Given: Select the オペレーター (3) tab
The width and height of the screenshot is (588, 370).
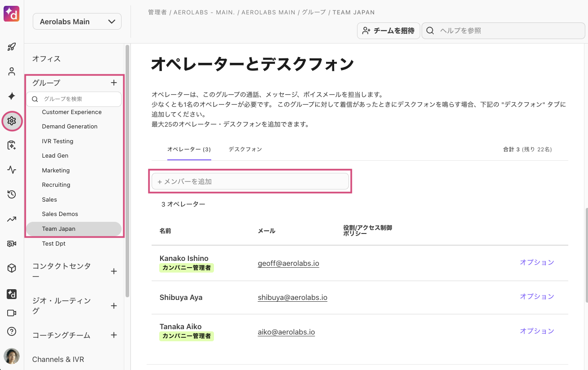Looking at the screenshot, I should [x=189, y=149].
